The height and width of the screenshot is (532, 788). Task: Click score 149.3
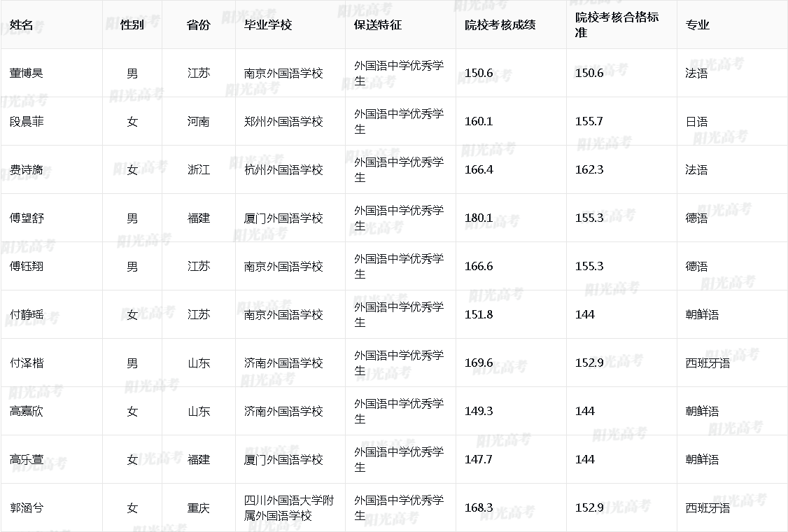click(479, 411)
